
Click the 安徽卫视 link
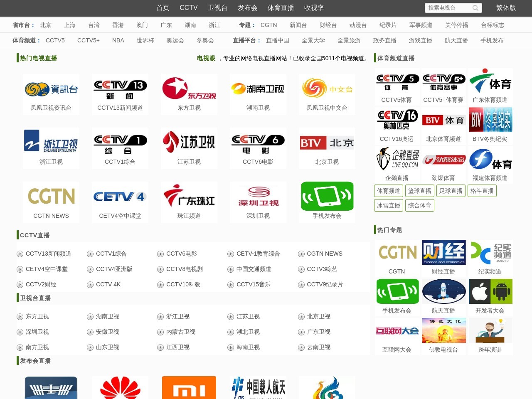[x=107, y=332]
